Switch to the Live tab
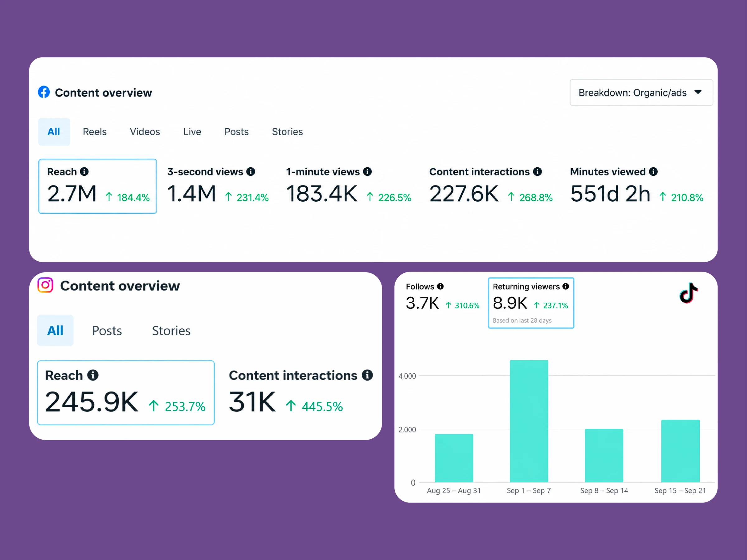Image resolution: width=747 pixels, height=560 pixels. pyautogui.click(x=192, y=132)
